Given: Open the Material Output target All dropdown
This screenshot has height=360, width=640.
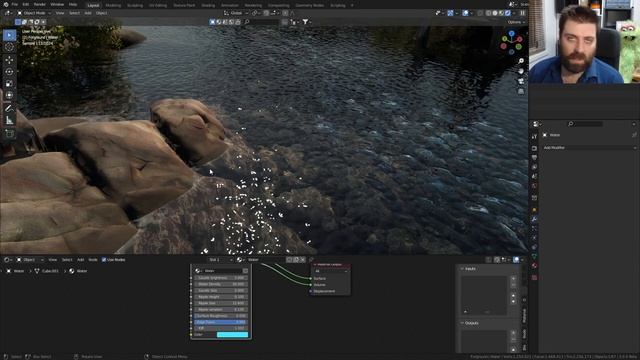Looking at the screenshot, I should (x=331, y=271).
